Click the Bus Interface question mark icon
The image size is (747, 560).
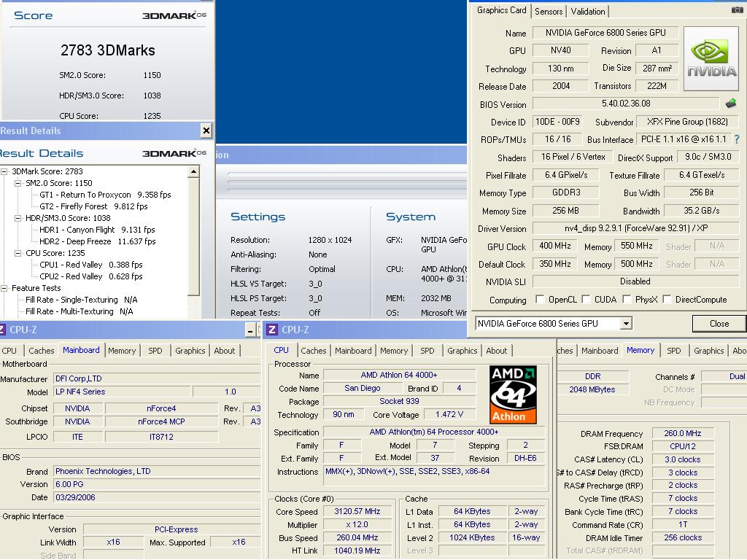pos(737,139)
